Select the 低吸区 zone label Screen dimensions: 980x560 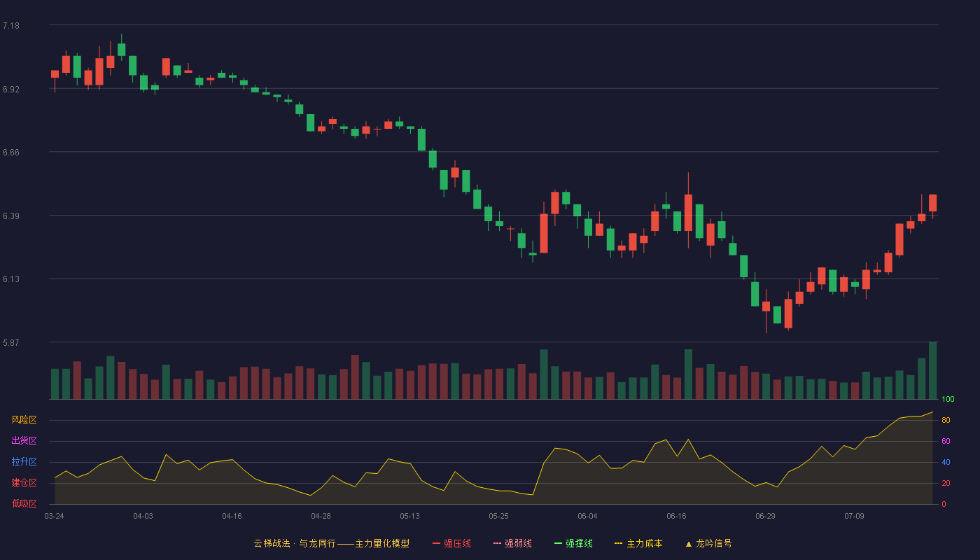[x=24, y=504]
